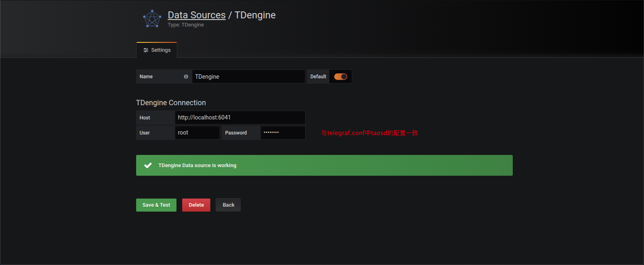The height and width of the screenshot is (265, 644).
Task: Click the Name label text
Action: pos(146,76)
